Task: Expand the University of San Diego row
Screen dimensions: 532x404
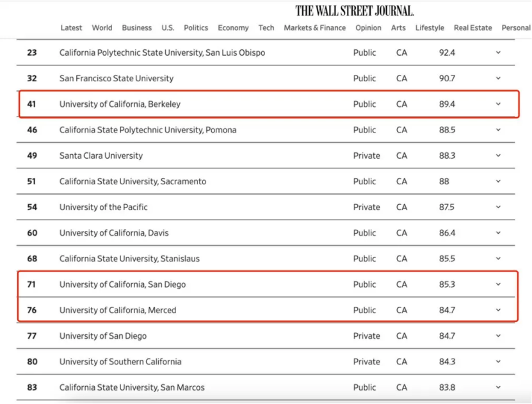Action: click(x=498, y=336)
